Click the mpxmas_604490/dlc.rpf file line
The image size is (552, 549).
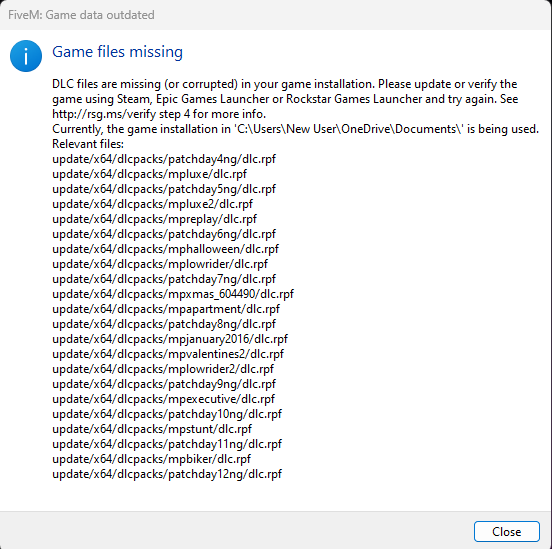point(173,294)
